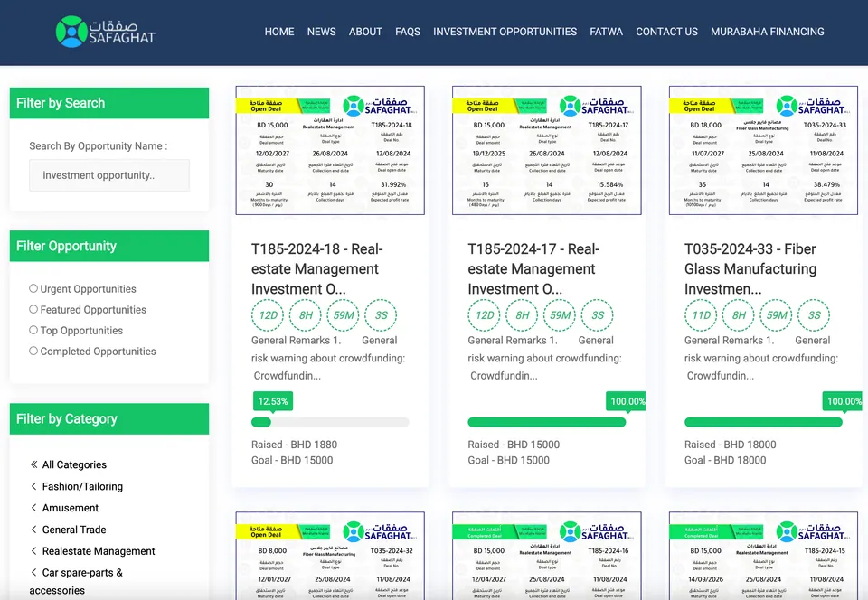
Task: Click the 59M countdown circle on T185-2024-17
Action: click(x=560, y=315)
